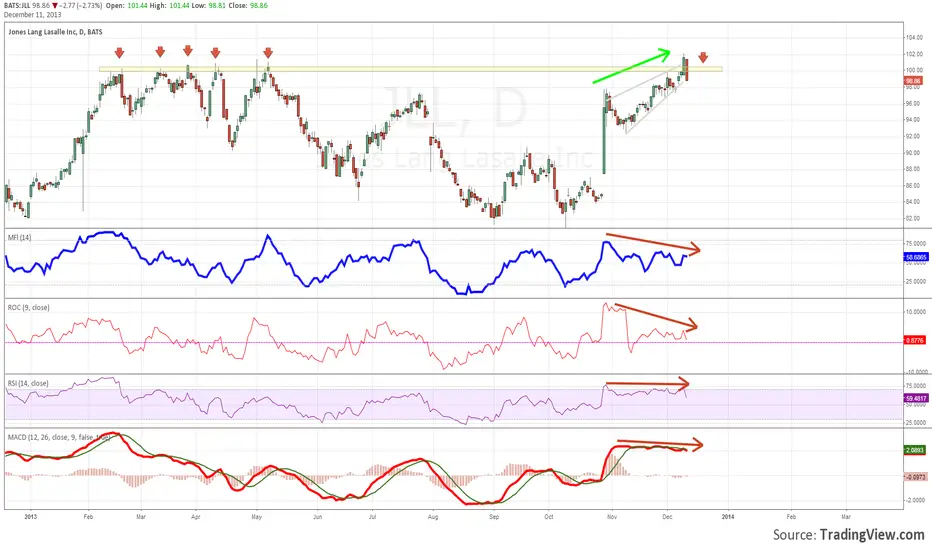932x550 pixels.
Task: Click the 92.00 price axis label
Action: [914, 136]
